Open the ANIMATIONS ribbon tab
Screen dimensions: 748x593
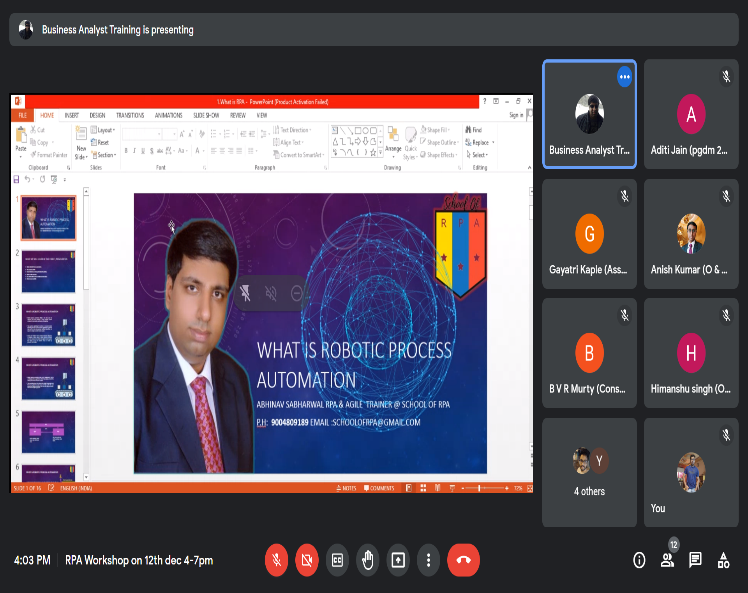168,115
